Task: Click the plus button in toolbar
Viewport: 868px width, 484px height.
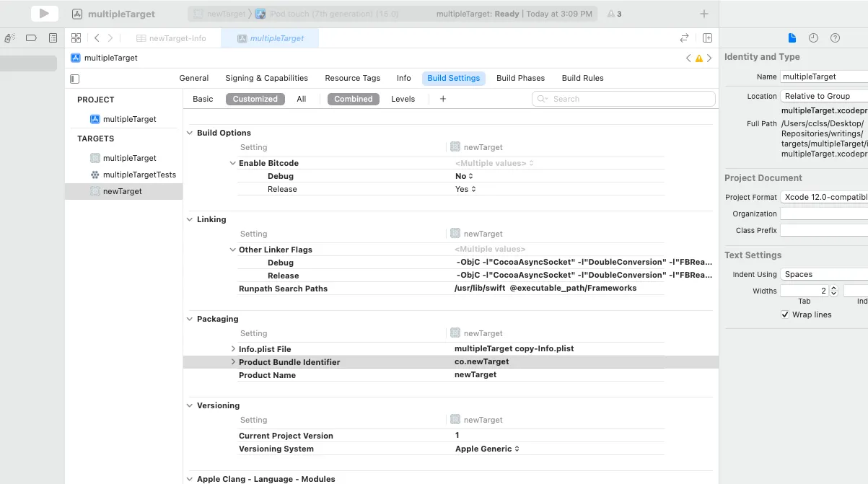Action: tap(704, 14)
